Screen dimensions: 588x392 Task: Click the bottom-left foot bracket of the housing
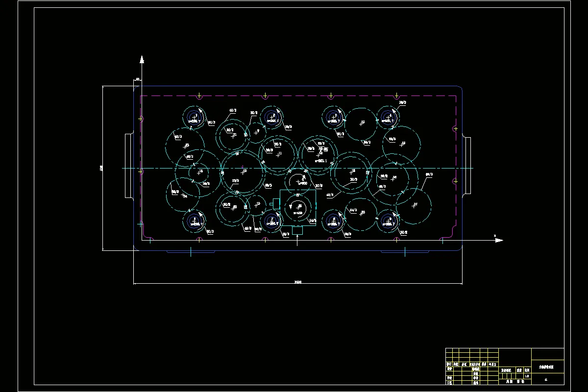point(191,252)
